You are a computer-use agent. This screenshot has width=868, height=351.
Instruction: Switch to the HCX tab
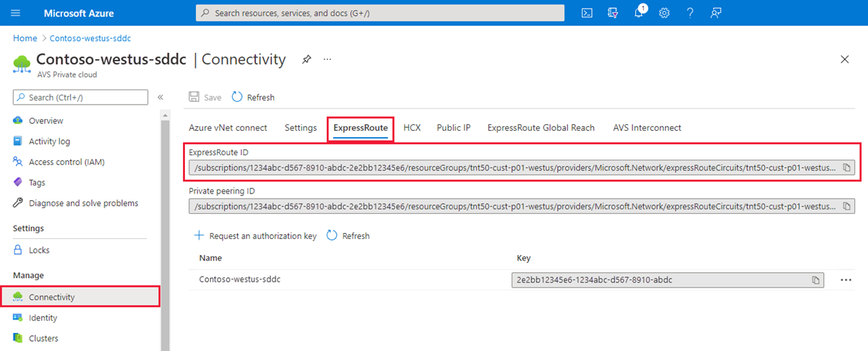coord(412,128)
